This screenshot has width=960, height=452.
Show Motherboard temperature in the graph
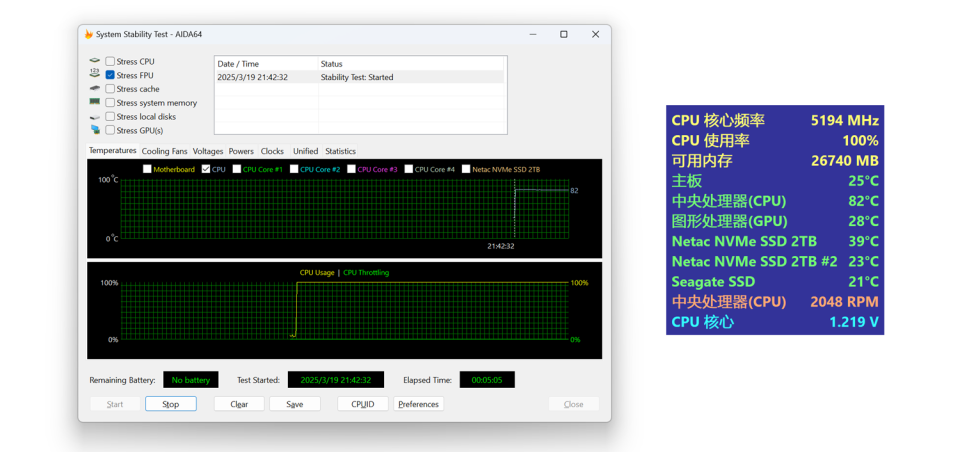click(x=147, y=170)
